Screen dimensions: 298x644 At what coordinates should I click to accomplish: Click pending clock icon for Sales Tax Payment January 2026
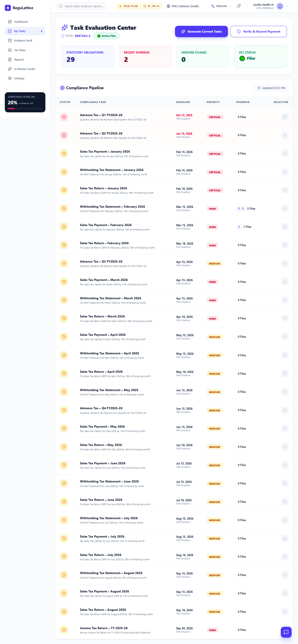pos(64,153)
